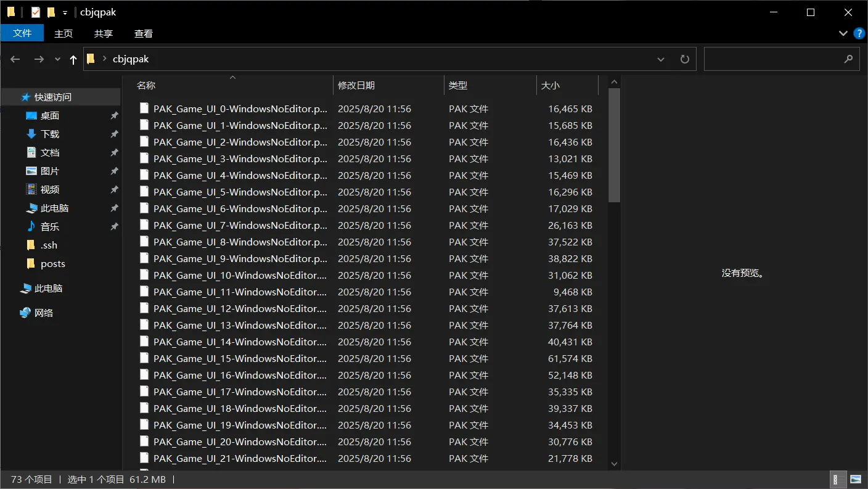
Task: Expand the ribbon with the chevron
Action: pos(843,33)
